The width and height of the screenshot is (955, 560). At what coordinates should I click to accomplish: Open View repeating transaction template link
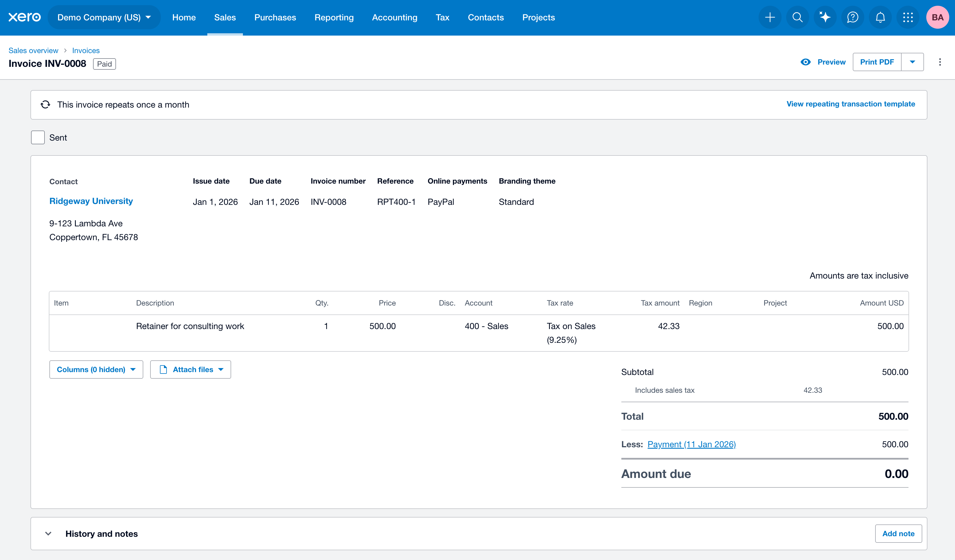click(851, 104)
